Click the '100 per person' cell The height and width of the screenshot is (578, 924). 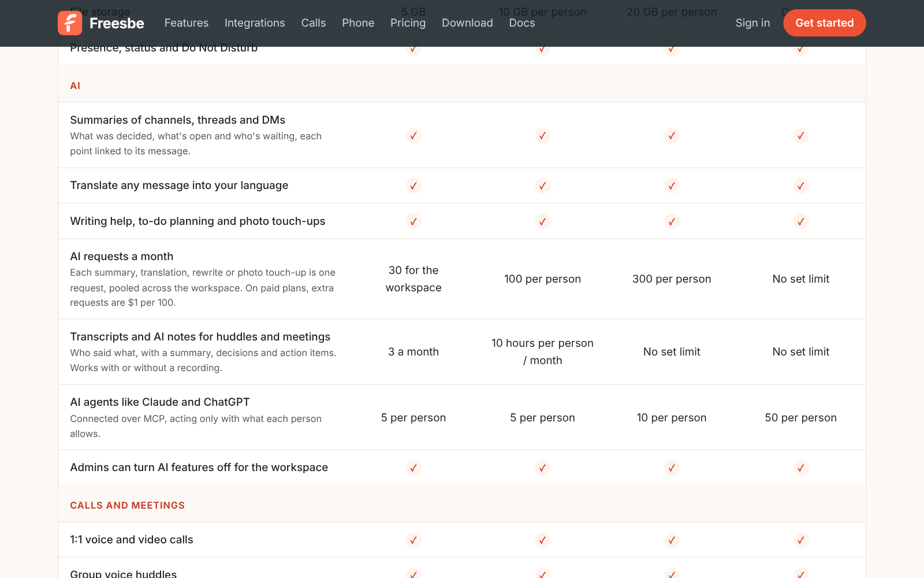[542, 279]
